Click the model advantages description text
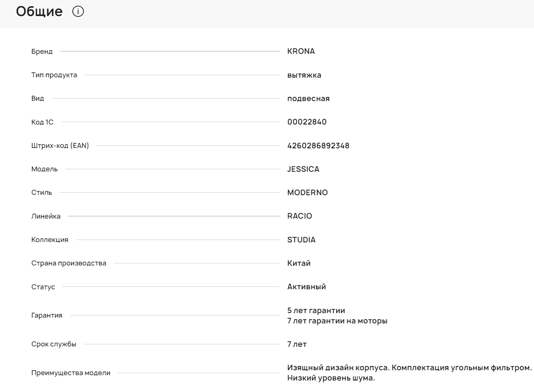This screenshot has width=534, height=392. (x=409, y=373)
